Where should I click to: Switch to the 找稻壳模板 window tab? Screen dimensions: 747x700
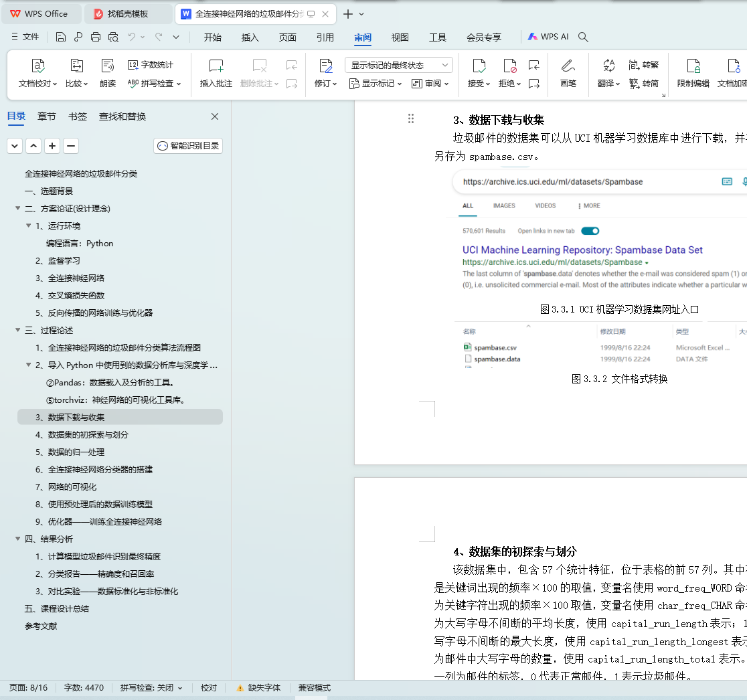click(x=127, y=14)
